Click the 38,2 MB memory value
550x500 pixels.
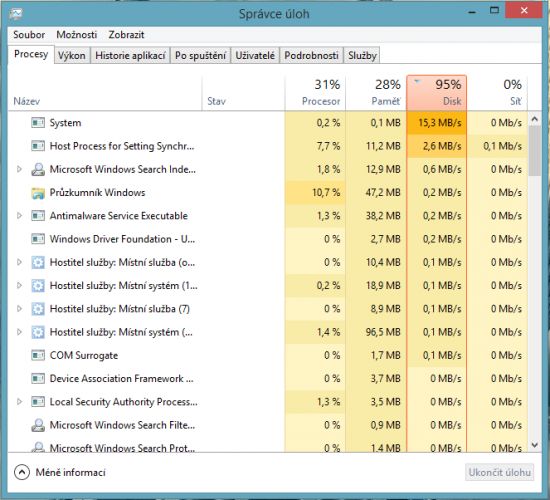[x=383, y=216]
